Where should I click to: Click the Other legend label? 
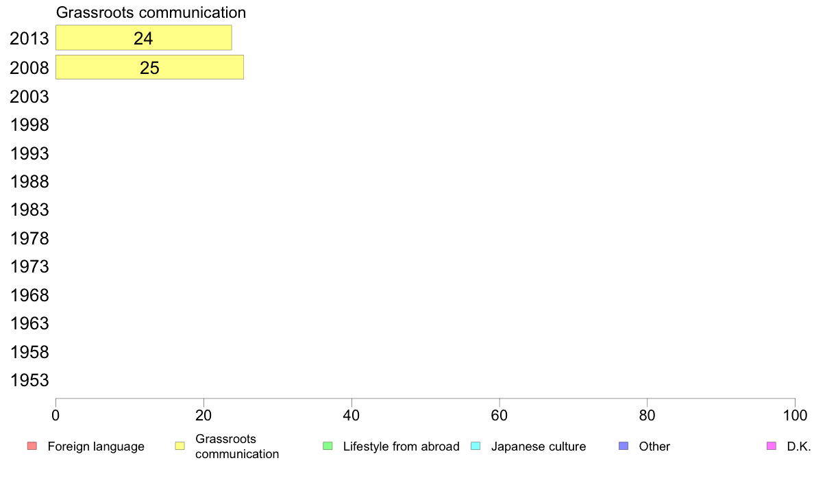654,446
